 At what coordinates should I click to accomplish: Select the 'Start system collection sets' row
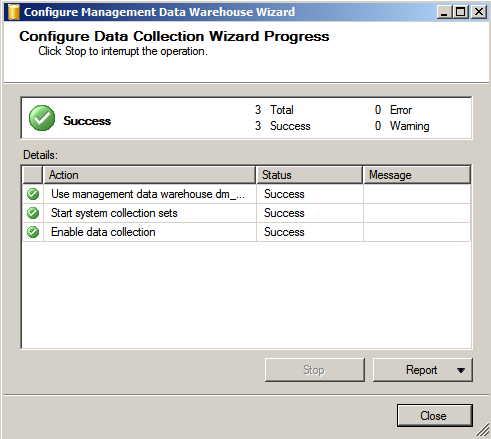247,213
